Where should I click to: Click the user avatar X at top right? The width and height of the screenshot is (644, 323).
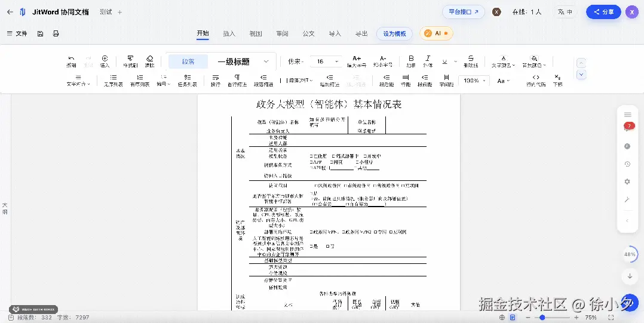[x=632, y=12]
